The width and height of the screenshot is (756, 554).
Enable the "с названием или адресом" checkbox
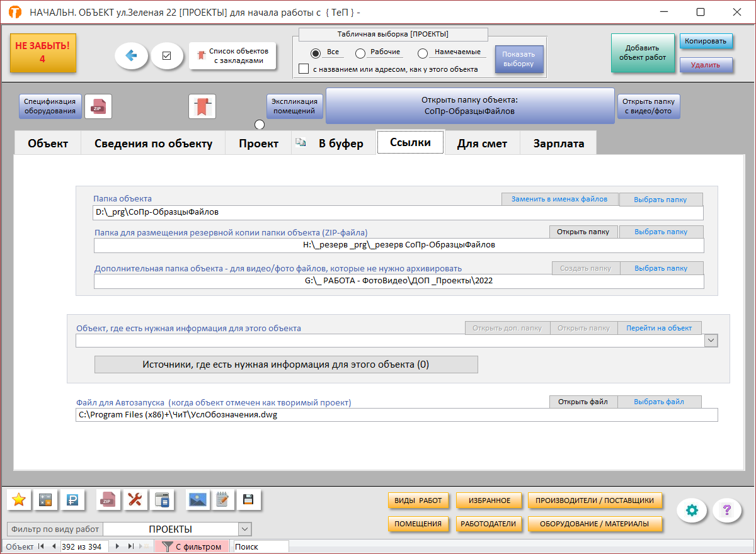click(304, 69)
